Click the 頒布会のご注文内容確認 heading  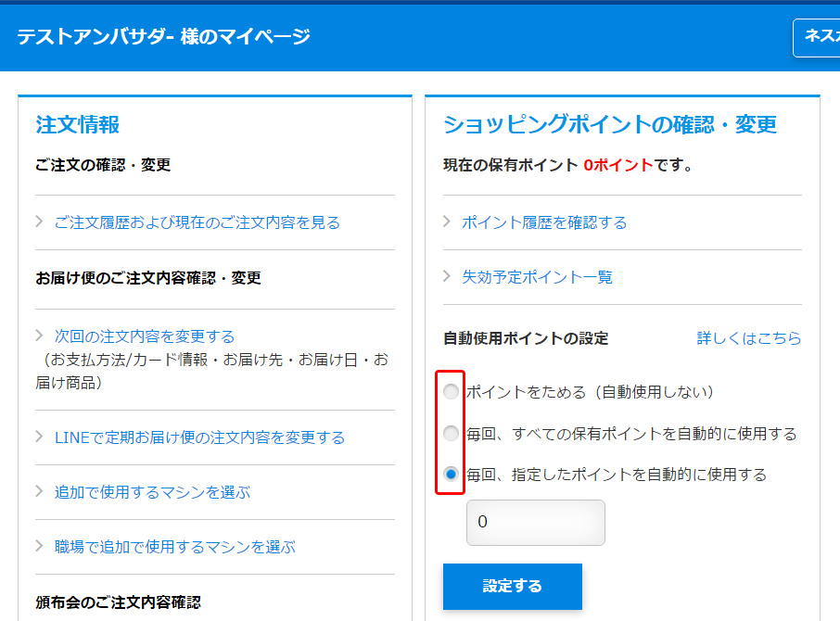point(118,602)
